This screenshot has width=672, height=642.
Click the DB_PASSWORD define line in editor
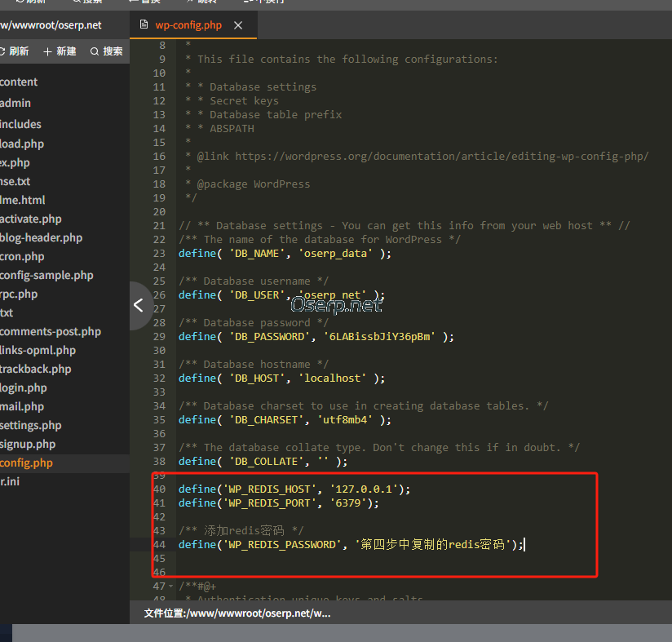point(316,336)
